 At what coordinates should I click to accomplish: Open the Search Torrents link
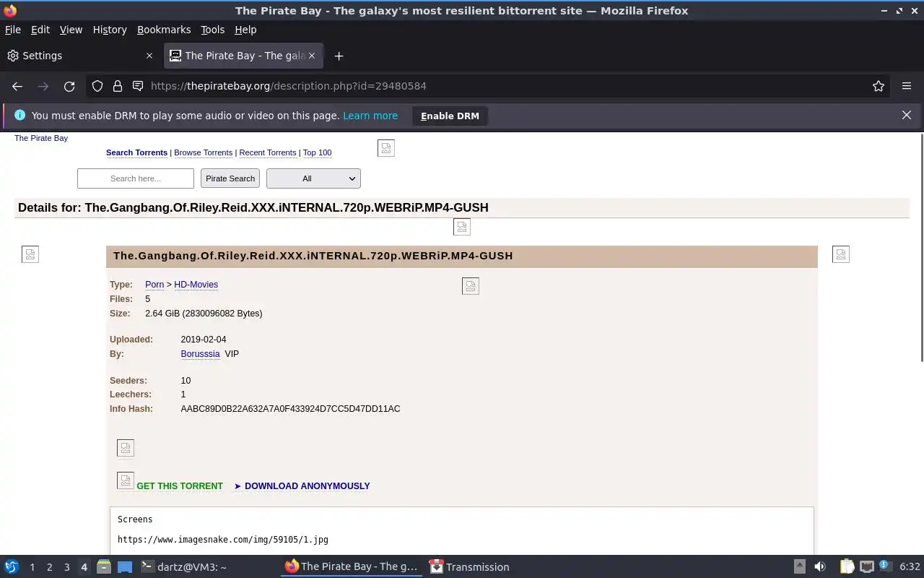click(x=136, y=152)
